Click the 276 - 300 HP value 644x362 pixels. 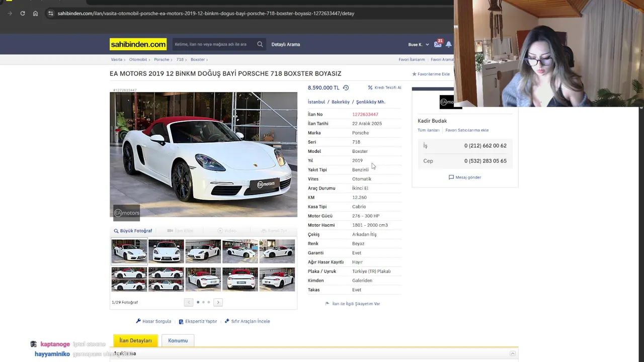tap(366, 216)
